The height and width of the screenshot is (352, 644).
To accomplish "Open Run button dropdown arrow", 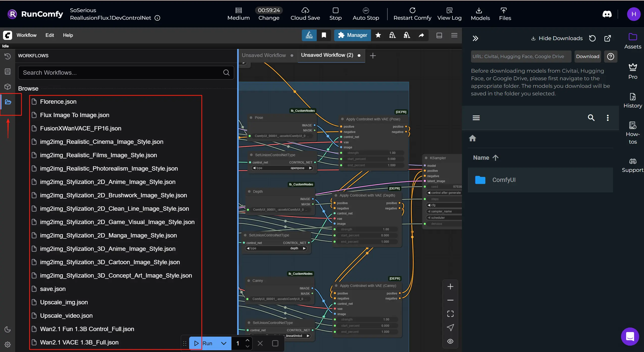I will [x=224, y=343].
